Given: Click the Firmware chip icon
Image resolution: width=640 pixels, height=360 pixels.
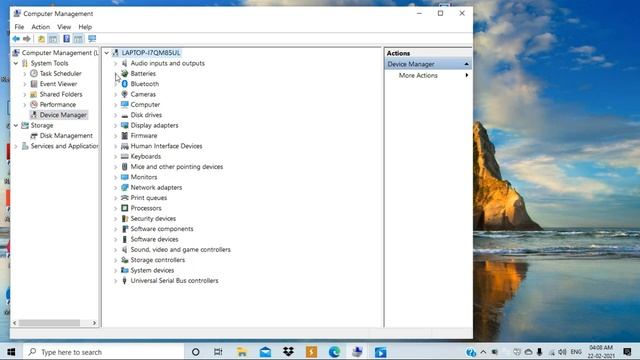Looking at the screenshot, I should click(x=124, y=136).
